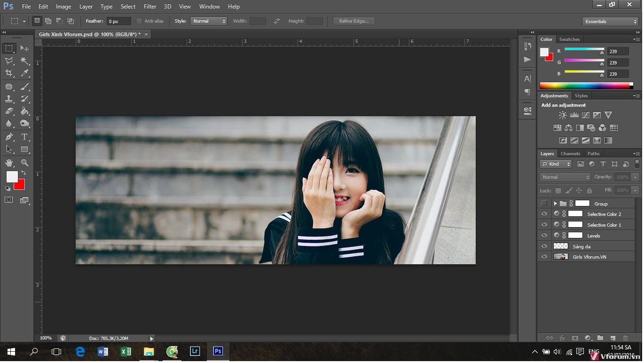Open the Style dropdown set to Normal
The width and height of the screenshot is (644, 363).
coord(209,21)
